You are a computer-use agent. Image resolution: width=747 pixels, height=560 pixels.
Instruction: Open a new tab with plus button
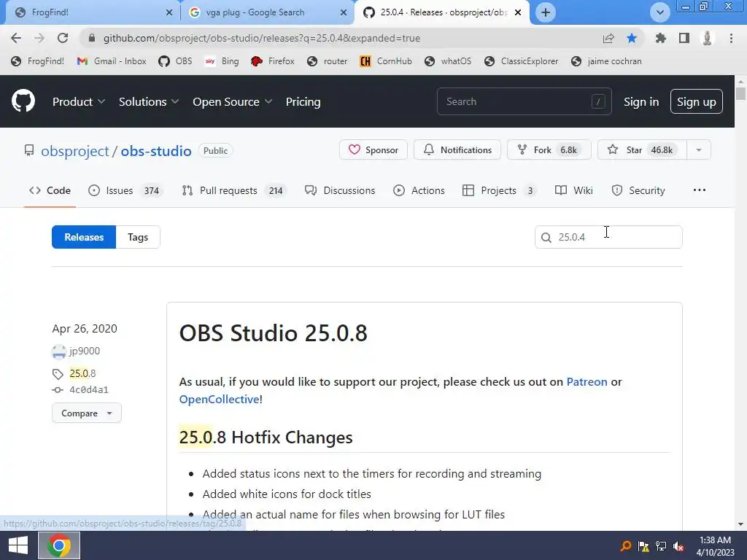point(546,12)
